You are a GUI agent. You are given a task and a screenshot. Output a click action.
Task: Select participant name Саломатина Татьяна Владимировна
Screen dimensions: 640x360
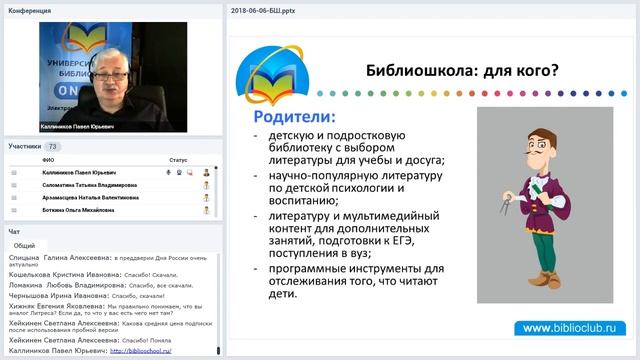coord(89,185)
